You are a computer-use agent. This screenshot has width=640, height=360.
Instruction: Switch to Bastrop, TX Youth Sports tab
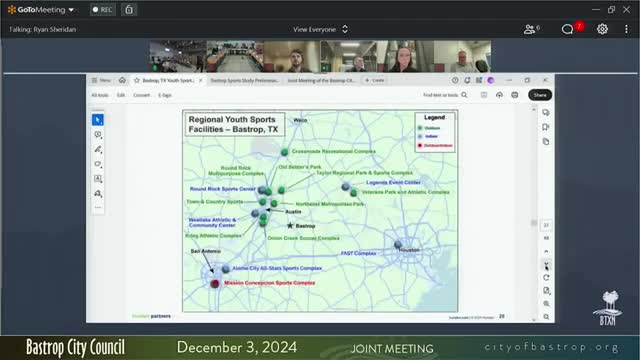(x=168, y=80)
